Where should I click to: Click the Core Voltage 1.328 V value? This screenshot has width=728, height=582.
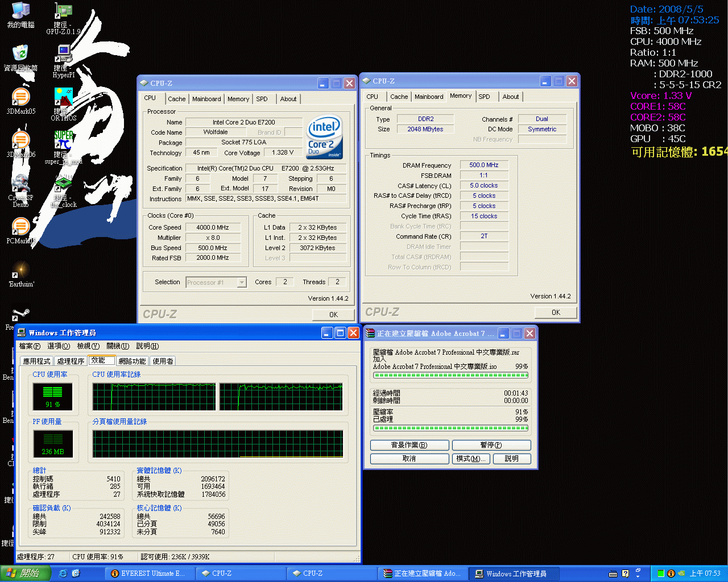[x=283, y=153]
